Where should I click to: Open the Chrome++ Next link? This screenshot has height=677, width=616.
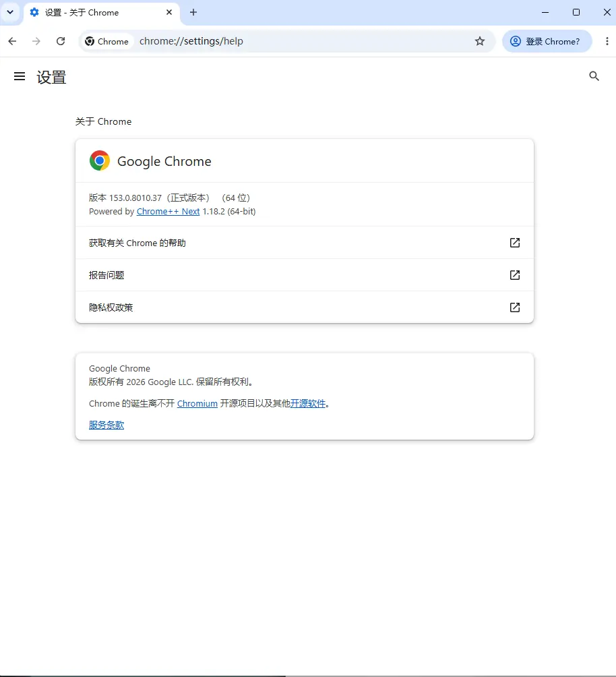point(168,211)
